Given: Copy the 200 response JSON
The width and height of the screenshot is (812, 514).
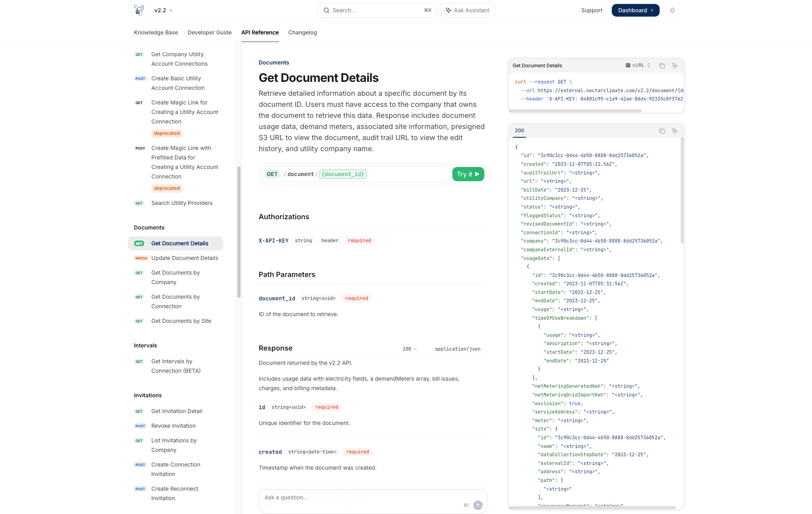Looking at the screenshot, I should coord(662,131).
